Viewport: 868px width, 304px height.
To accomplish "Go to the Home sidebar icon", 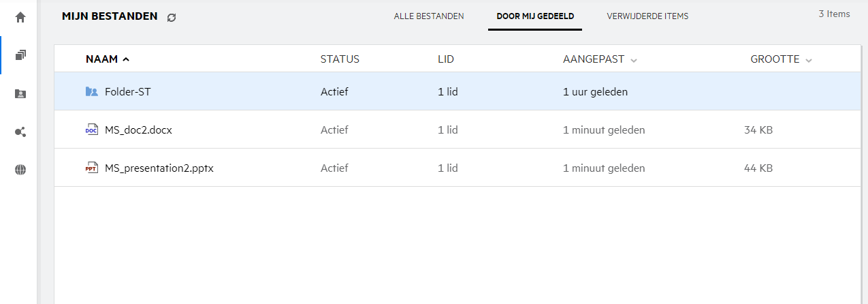I will click(x=20, y=18).
